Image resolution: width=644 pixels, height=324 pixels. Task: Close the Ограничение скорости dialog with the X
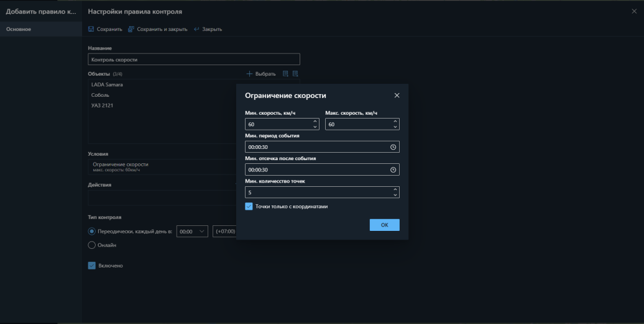point(397,96)
